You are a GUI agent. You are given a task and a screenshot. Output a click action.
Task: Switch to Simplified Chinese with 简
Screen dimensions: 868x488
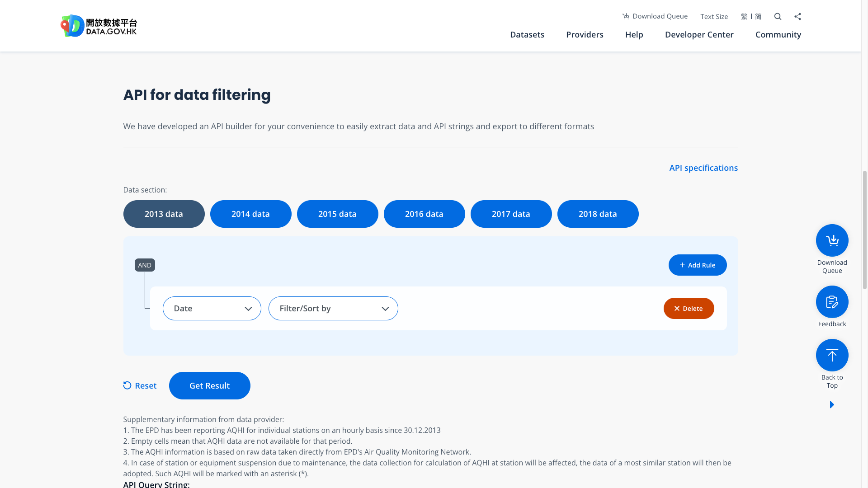tap(758, 16)
